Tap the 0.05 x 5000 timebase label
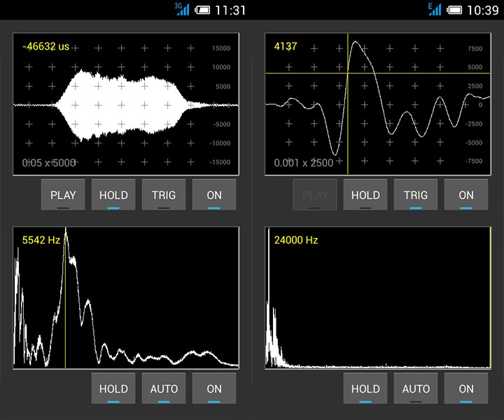504x420 pixels. [48, 162]
